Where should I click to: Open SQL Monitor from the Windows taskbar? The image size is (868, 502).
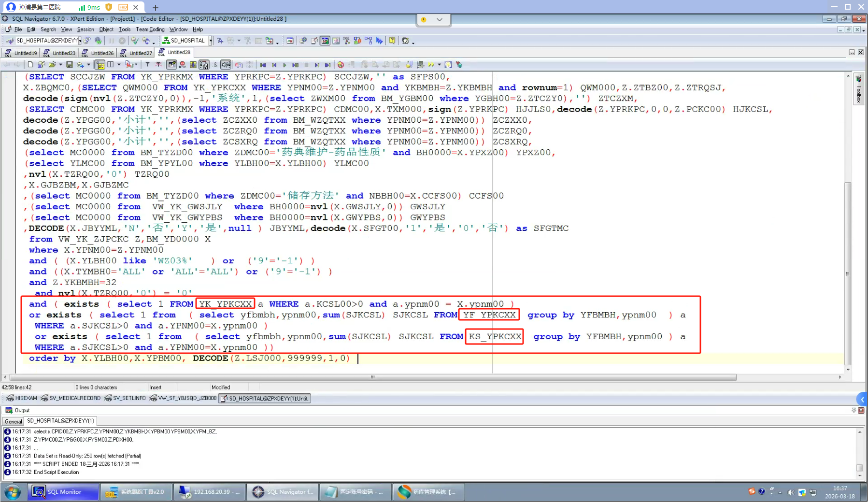point(63,492)
